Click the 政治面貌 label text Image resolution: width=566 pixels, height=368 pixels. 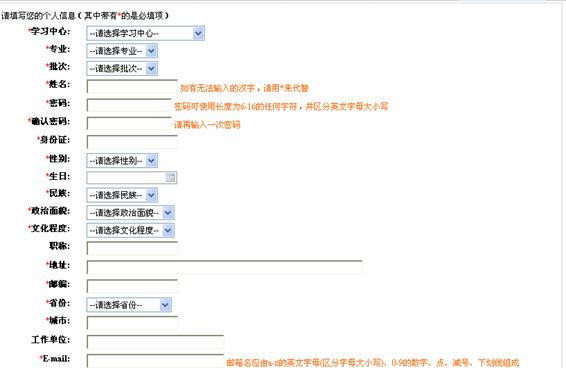(49, 211)
